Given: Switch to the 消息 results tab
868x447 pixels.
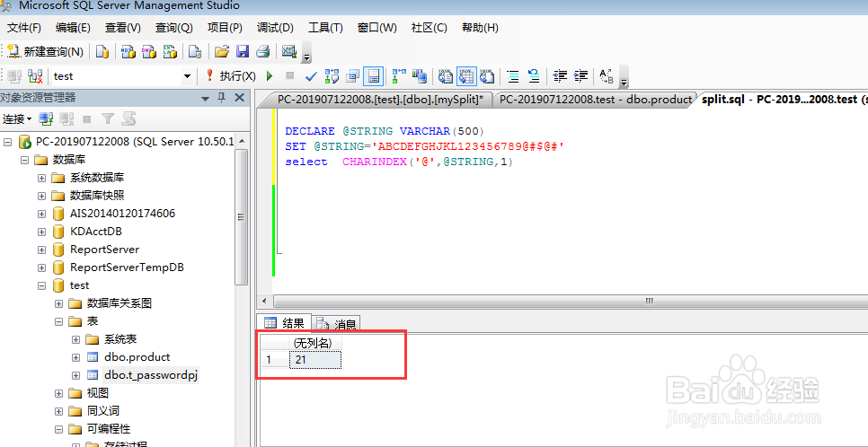Looking at the screenshot, I should [336, 324].
